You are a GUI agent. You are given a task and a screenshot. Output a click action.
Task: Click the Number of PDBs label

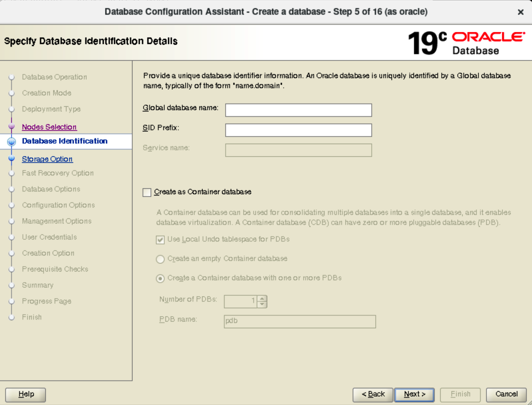(188, 299)
